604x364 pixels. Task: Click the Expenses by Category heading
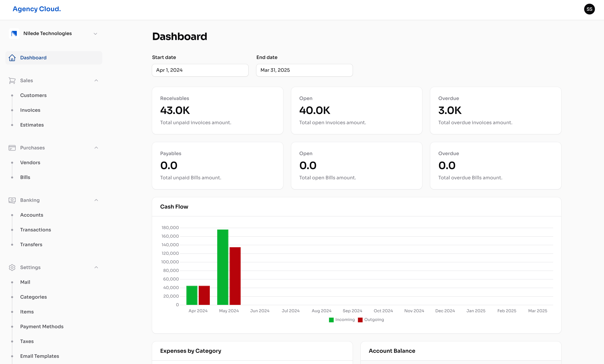tap(191, 351)
